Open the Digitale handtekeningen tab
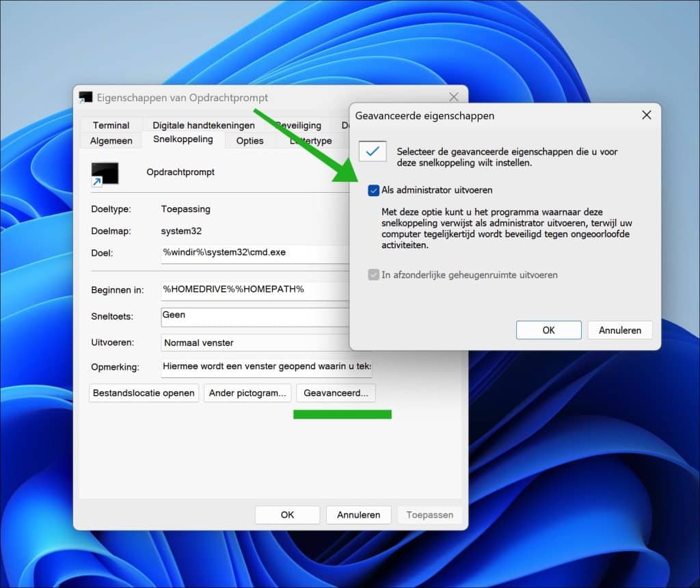Viewport: 700px width, 588px height. pyautogui.click(x=204, y=125)
